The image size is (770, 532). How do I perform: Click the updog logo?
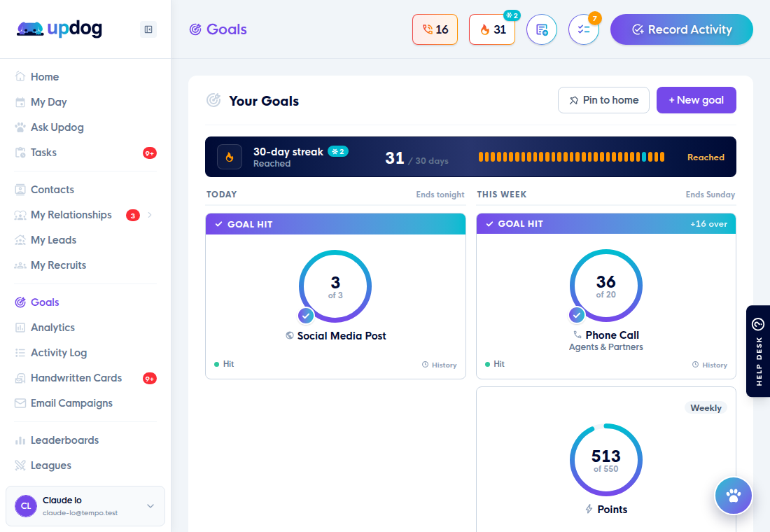59,29
